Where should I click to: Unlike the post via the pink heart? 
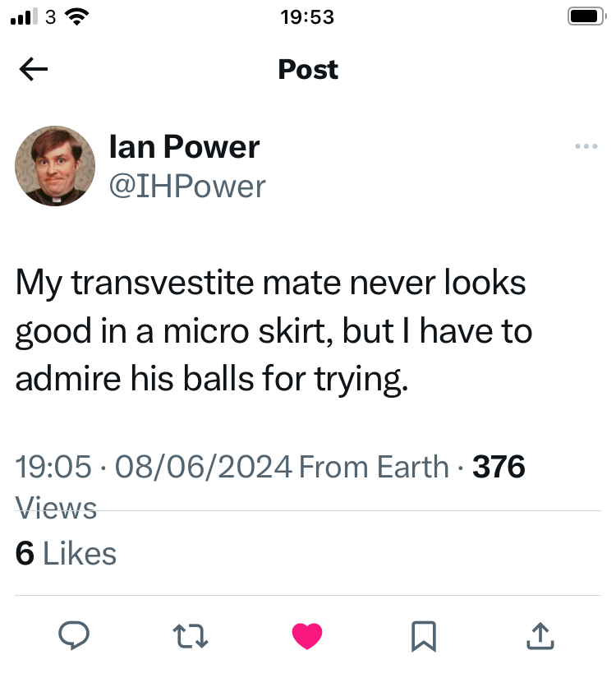307,634
